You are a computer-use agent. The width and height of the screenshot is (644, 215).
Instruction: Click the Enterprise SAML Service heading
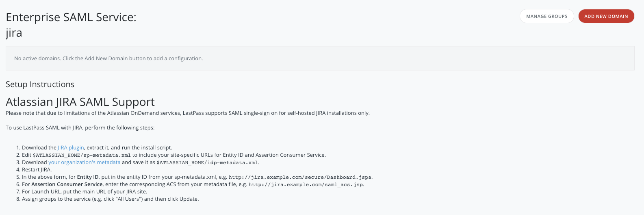pos(71,18)
